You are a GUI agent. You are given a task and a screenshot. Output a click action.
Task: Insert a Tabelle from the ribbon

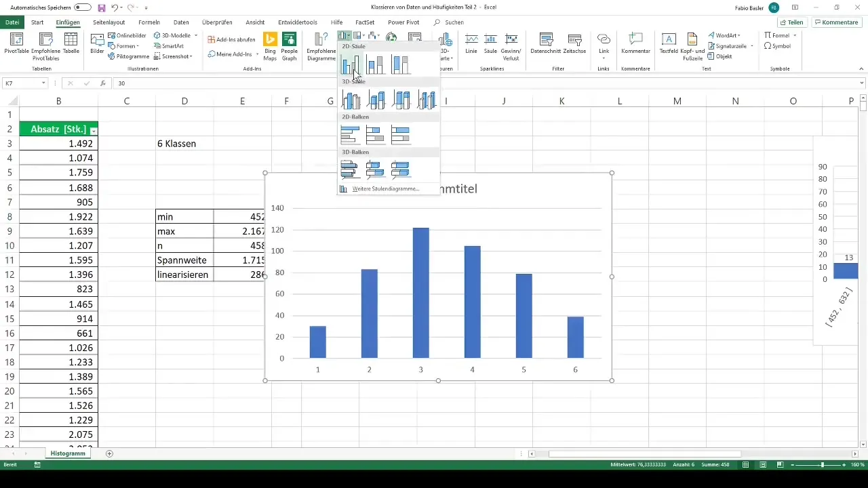click(x=71, y=44)
